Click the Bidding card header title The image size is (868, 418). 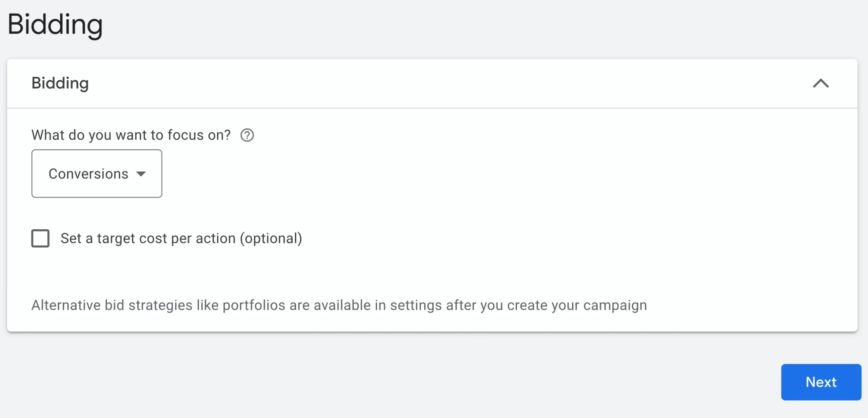[60, 83]
